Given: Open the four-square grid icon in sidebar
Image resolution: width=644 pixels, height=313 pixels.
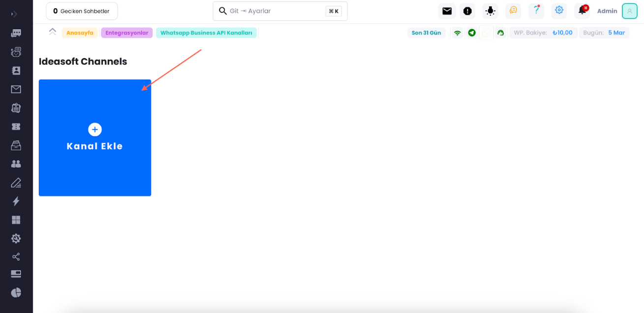Looking at the screenshot, I should pyautogui.click(x=16, y=220).
